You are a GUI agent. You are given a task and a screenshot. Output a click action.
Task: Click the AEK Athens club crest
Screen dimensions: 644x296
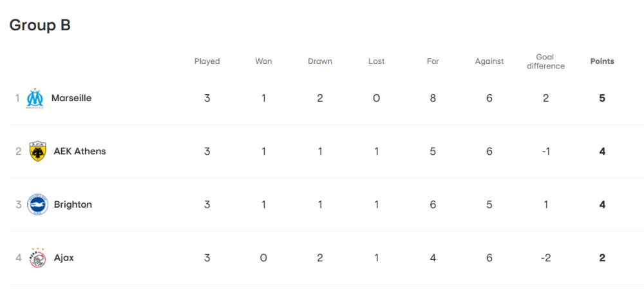click(37, 152)
